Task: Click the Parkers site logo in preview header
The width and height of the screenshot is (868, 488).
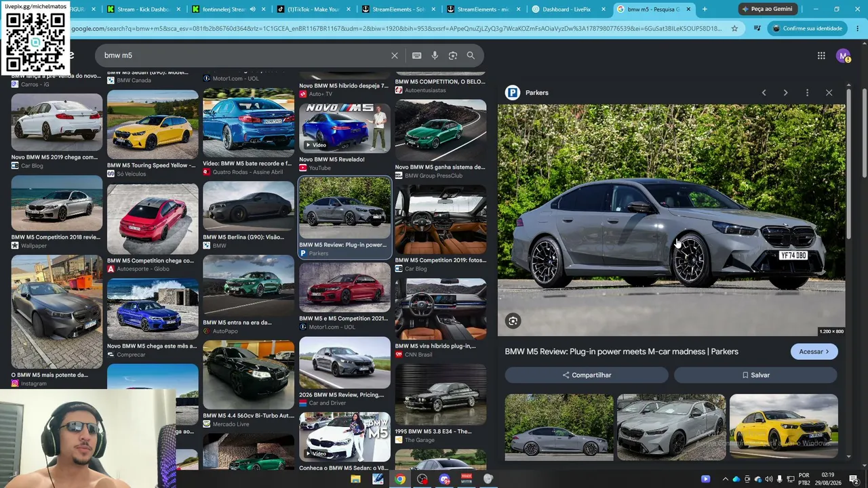Action: tap(513, 93)
